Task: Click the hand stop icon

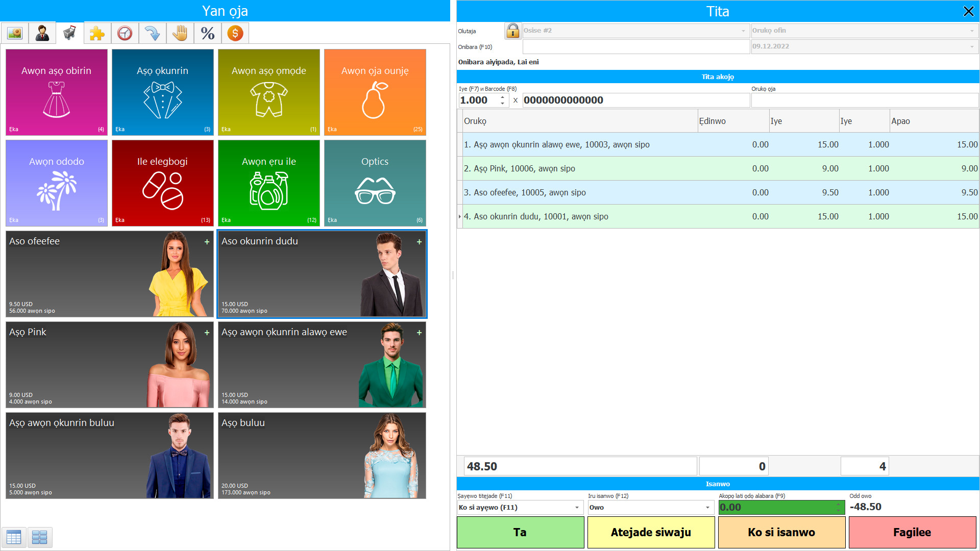Action: point(180,33)
